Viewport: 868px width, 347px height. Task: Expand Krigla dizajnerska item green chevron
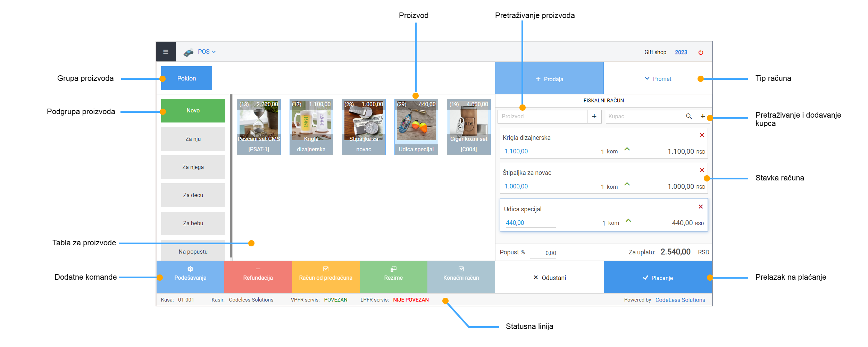[x=627, y=149]
